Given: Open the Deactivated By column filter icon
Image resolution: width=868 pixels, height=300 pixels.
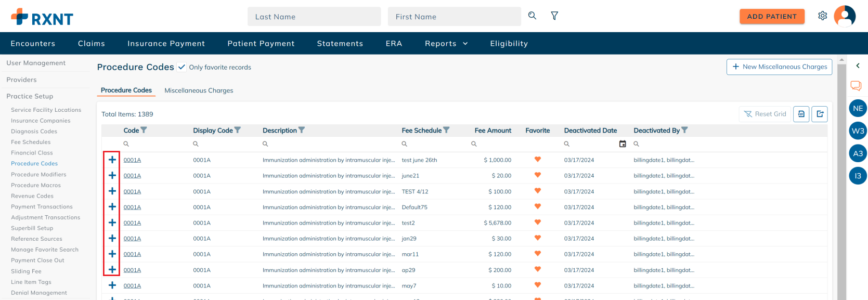Looking at the screenshot, I should click(x=684, y=130).
